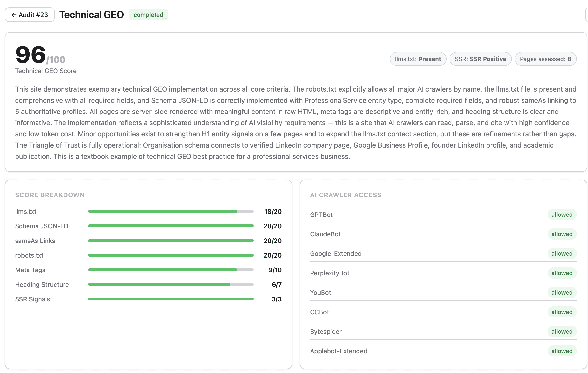588x373 pixels.
Task: Click the CCBot allowed badge
Action: click(x=562, y=312)
